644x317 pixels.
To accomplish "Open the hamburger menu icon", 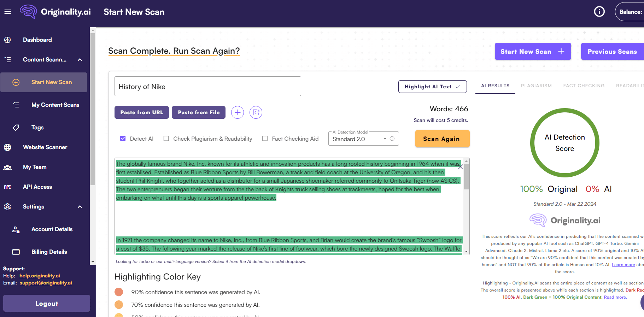I will coord(8,12).
